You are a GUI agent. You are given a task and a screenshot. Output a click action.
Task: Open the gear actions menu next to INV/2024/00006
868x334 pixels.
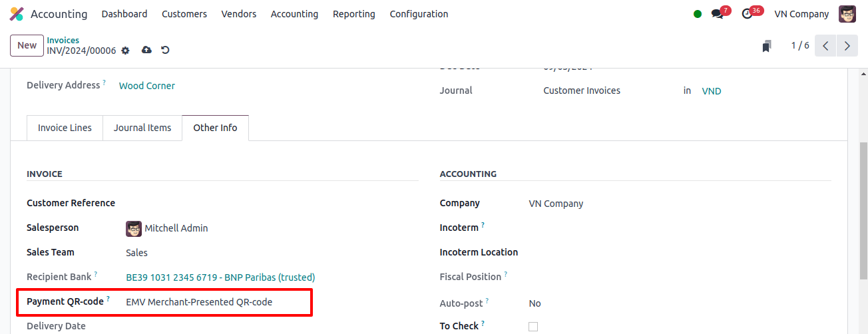(x=125, y=51)
